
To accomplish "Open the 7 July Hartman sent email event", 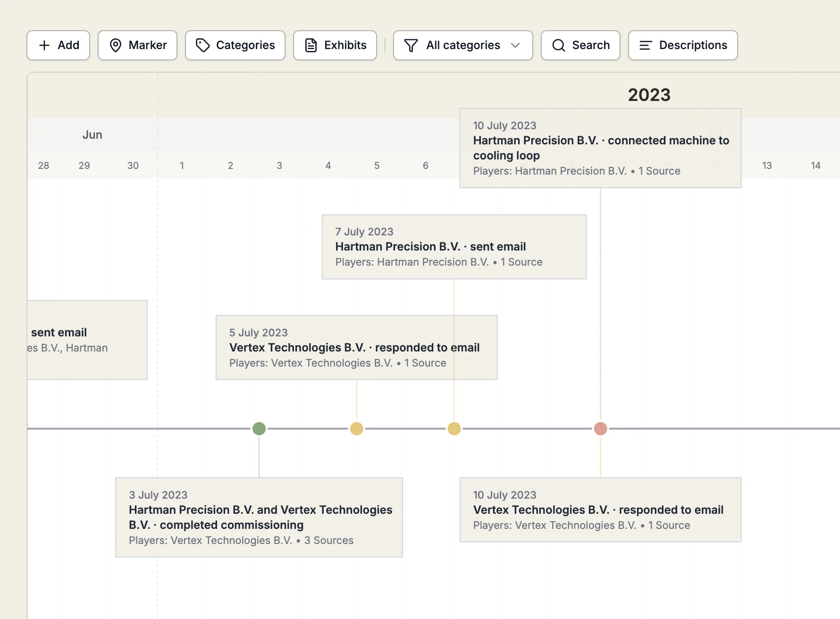I will pos(454,247).
